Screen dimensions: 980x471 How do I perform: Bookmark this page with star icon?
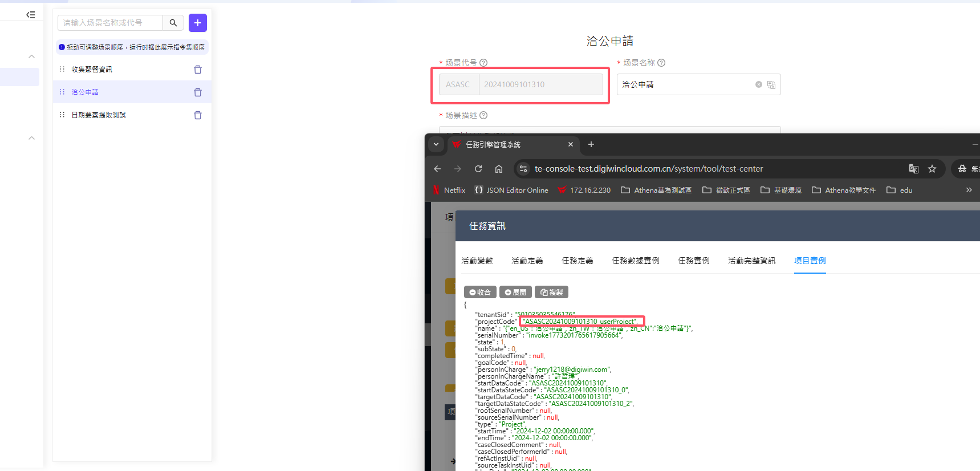click(932, 169)
